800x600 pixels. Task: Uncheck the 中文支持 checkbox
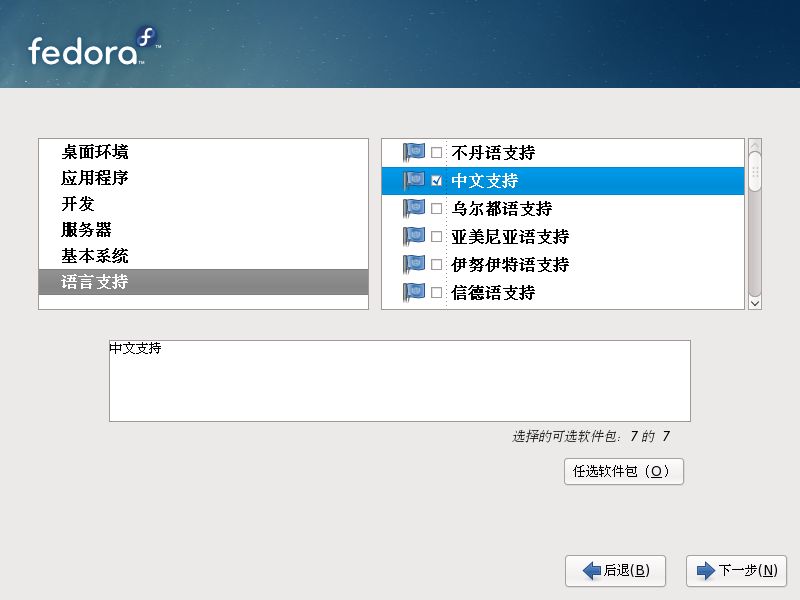click(436, 181)
